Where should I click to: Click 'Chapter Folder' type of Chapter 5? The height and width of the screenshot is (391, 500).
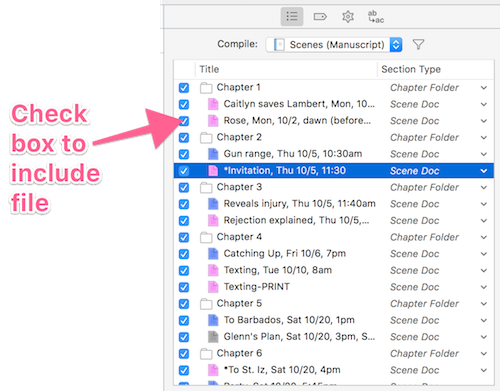point(424,304)
